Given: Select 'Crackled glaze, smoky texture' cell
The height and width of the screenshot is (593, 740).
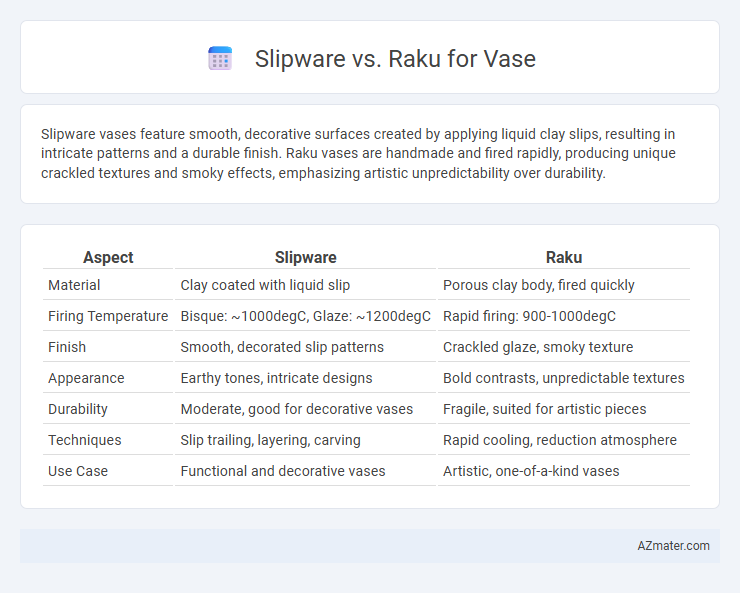Looking at the screenshot, I should (538, 347).
